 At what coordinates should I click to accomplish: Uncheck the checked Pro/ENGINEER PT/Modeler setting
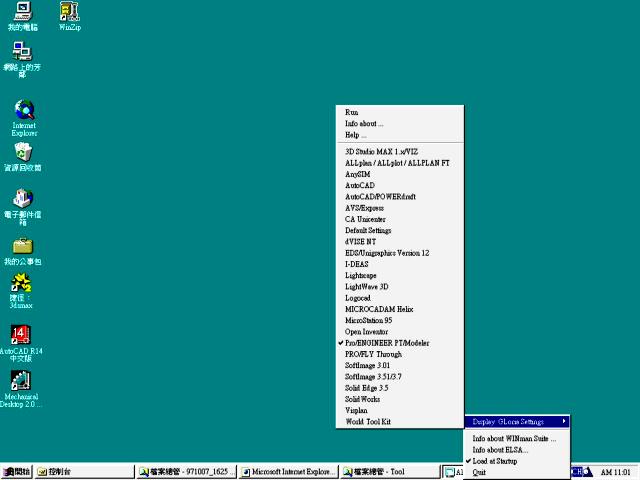click(400, 343)
